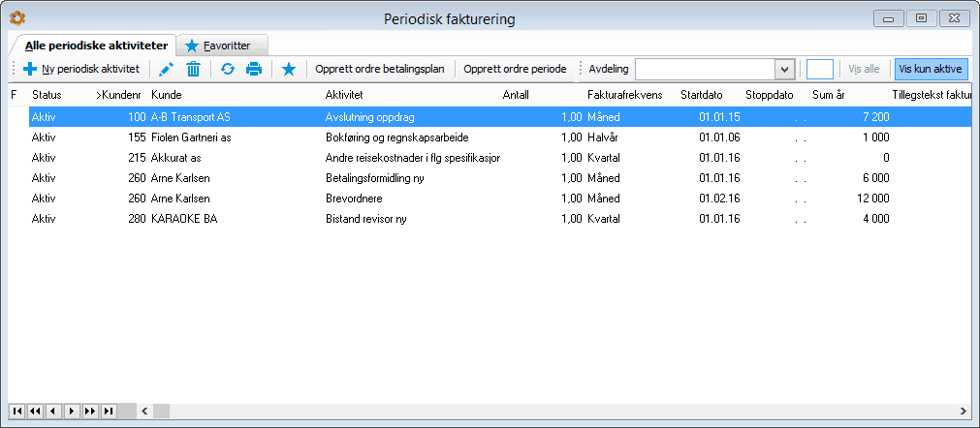Click the 7 200 sum cell
The image size is (980, 428).
click(x=876, y=116)
